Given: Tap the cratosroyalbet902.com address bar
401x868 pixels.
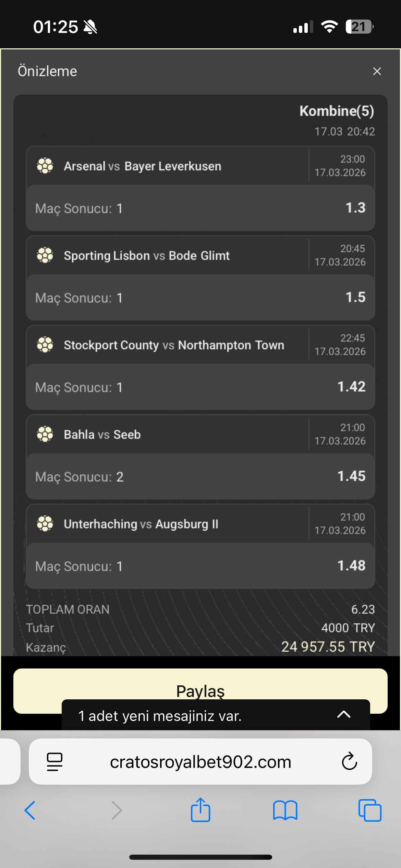Looking at the screenshot, I should point(200,762).
